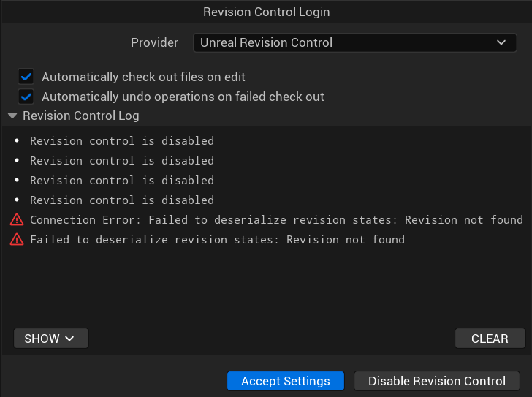
Task: Click the Provider label
Action: [154, 42]
